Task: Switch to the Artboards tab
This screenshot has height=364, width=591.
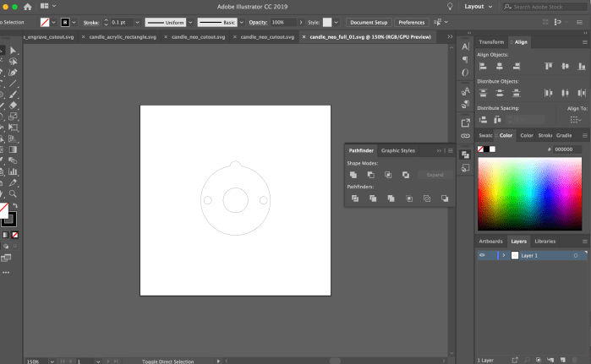Action: 490,242
